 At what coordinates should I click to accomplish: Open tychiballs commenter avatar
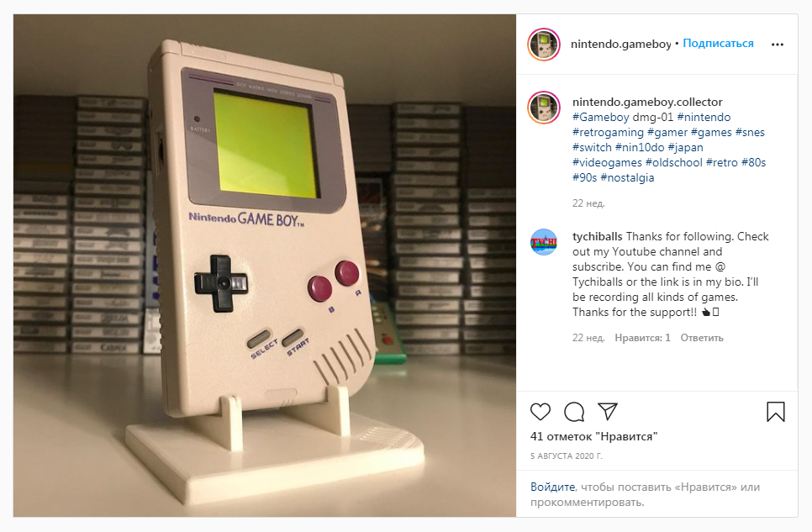[544, 242]
